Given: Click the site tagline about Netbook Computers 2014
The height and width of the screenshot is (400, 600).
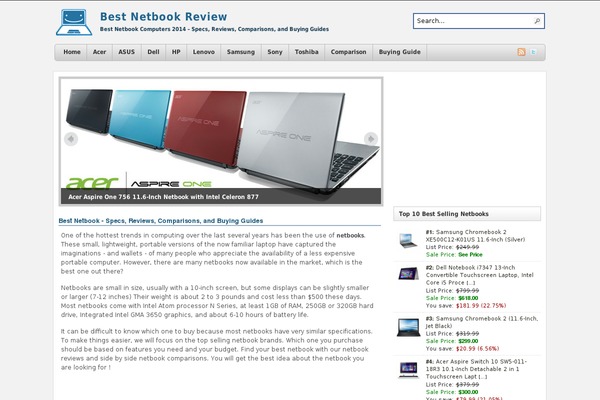Looking at the screenshot, I should click(214, 29).
